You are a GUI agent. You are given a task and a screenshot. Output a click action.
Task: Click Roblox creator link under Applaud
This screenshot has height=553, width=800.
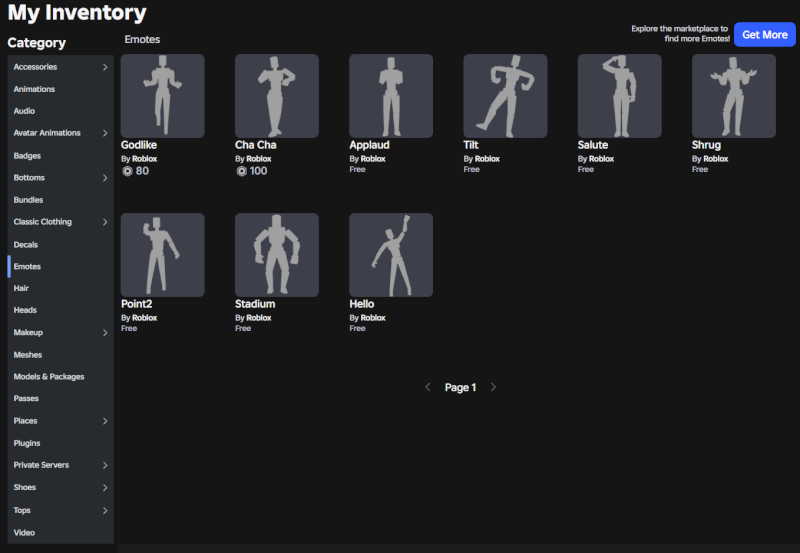point(373,159)
